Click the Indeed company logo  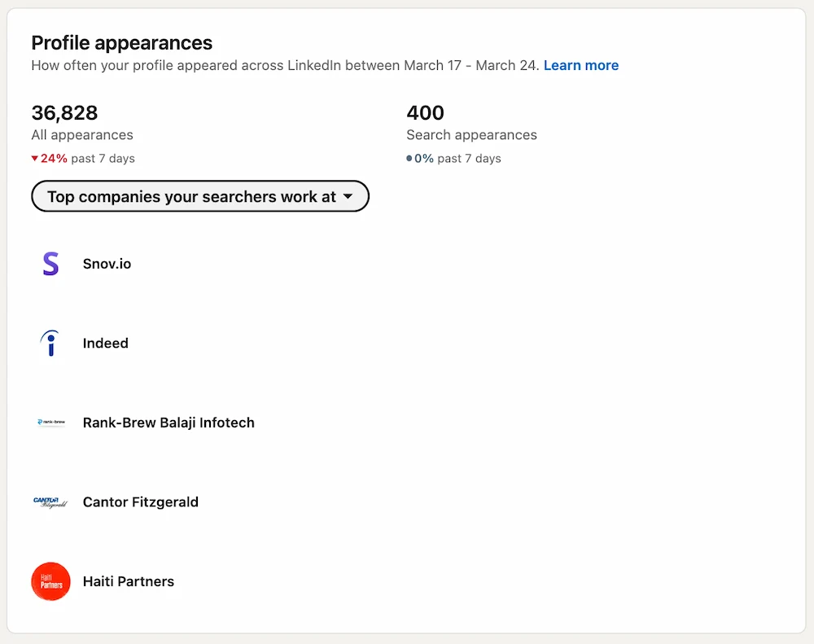point(50,343)
